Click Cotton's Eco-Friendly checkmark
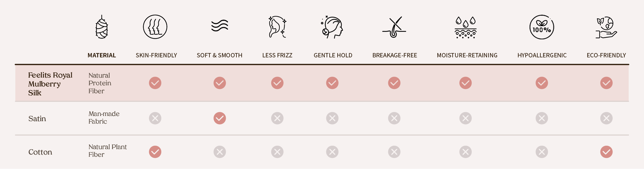The width and height of the screenshot is (644, 169). coord(606,152)
